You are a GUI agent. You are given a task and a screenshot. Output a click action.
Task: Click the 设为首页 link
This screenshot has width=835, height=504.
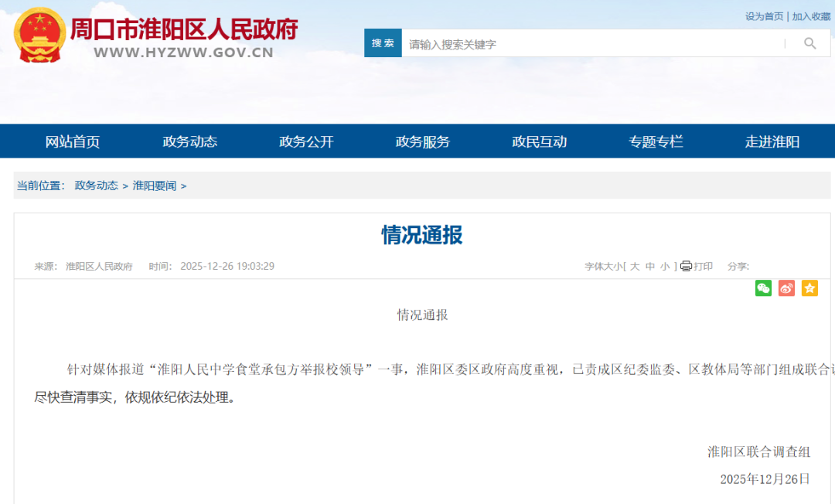tap(764, 16)
